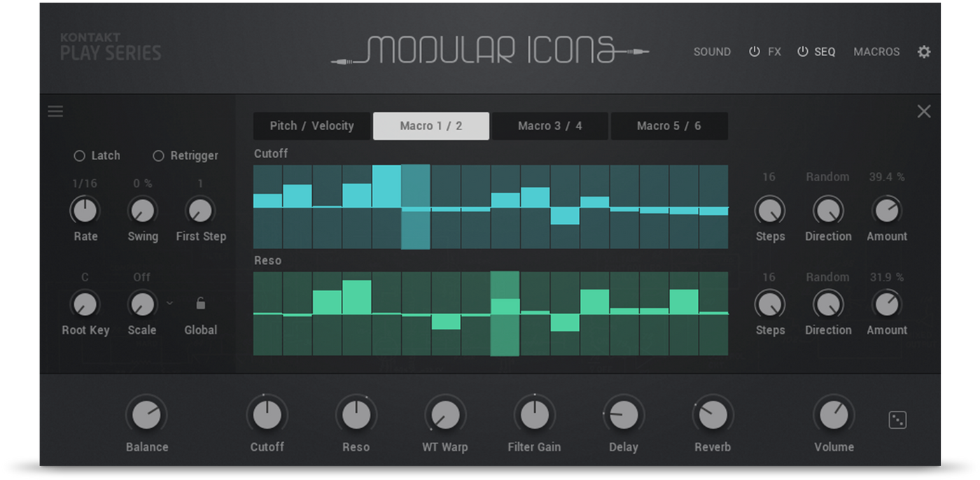Click the highlighted ninth Reso sequencer step
The image size is (980, 480).
pyautogui.click(x=505, y=314)
